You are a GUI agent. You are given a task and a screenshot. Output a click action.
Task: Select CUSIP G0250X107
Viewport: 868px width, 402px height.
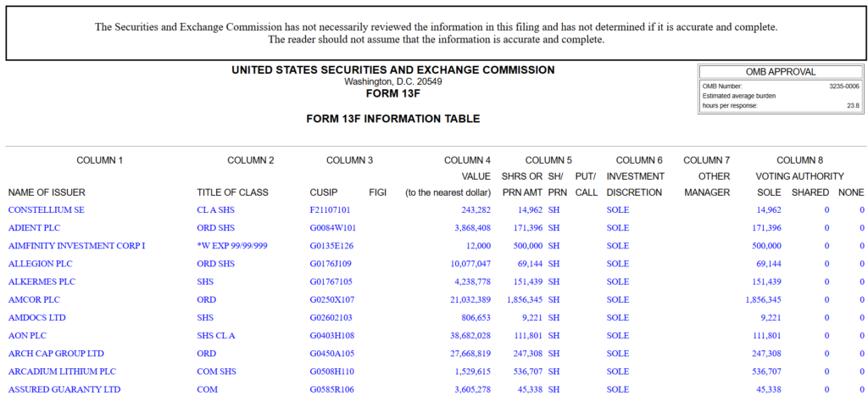[332, 299]
